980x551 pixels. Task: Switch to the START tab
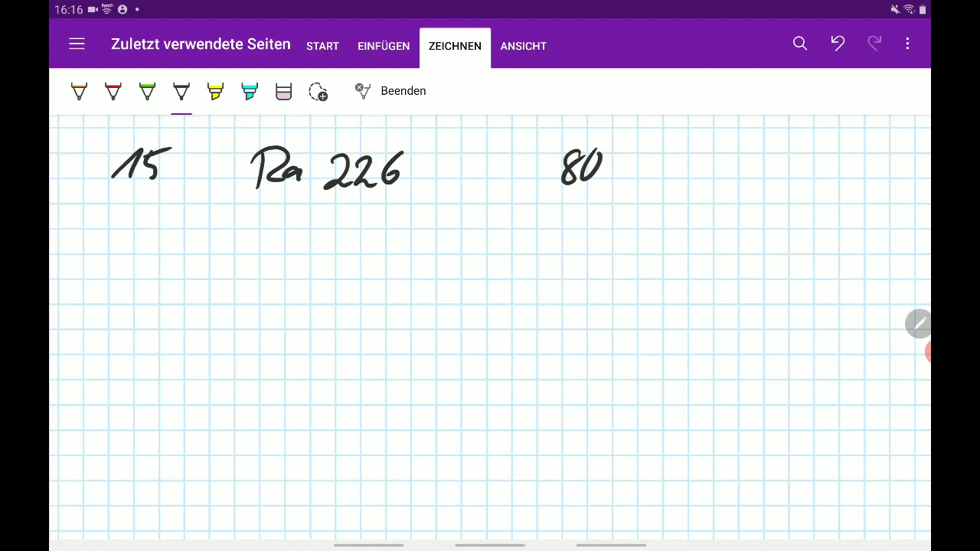(322, 46)
